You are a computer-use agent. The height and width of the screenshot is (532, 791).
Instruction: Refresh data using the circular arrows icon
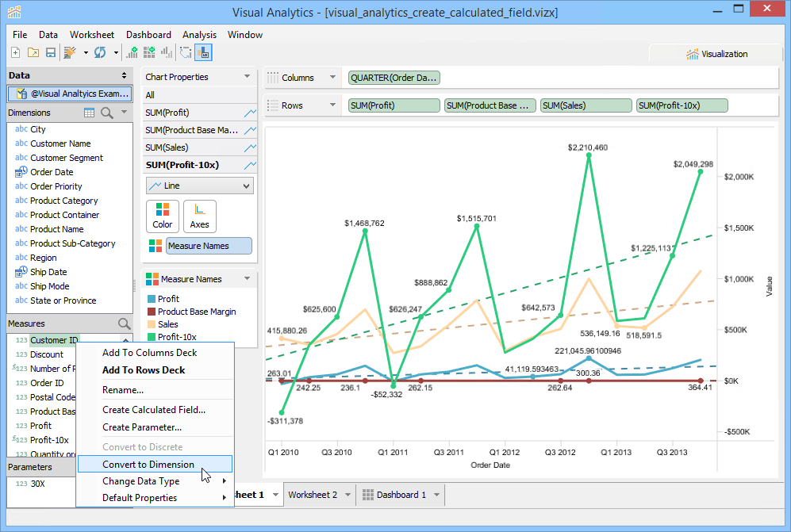coord(100,52)
